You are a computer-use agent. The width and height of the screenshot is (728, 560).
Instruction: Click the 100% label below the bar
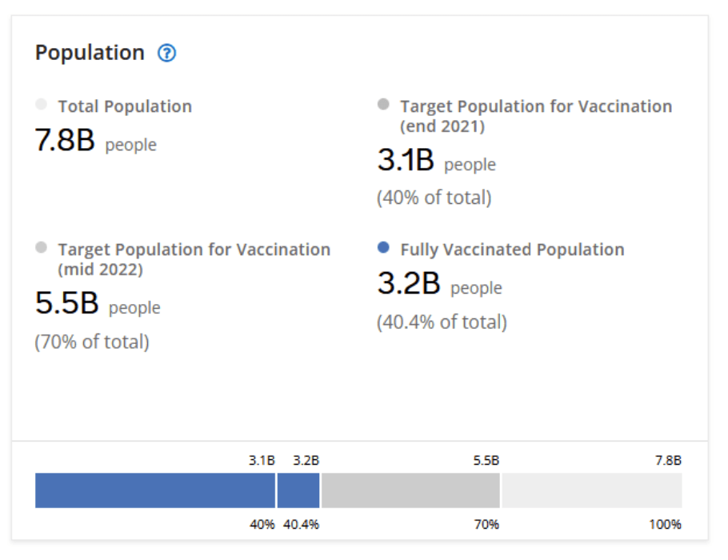[665, 525]
